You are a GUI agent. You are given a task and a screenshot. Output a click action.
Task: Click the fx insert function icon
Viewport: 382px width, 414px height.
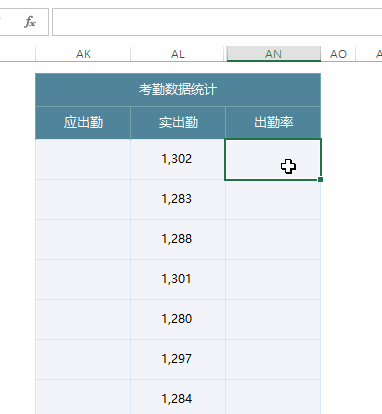pyautogui.click(x=30, y=22)
